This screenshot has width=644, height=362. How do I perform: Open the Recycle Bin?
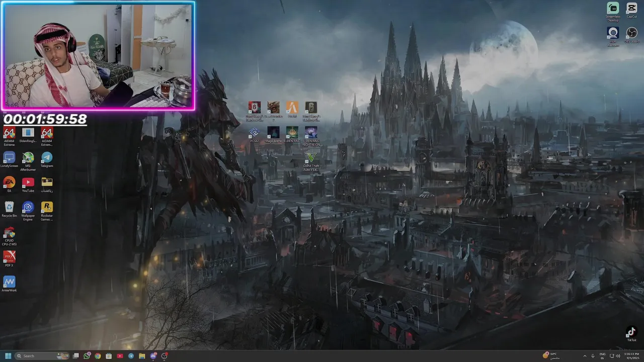coord(9,209)
